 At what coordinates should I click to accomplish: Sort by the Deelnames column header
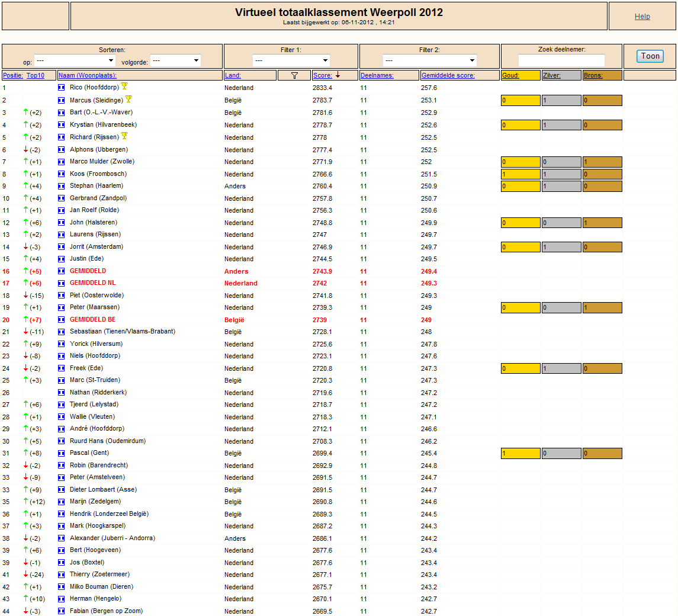coord(377,75)
